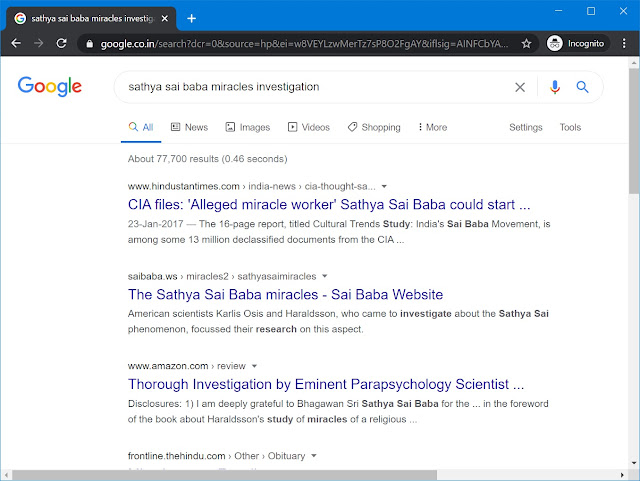Click the vertical scrollbar thumb
The height and width of the screenshot is (481, 640).
coord(634,131)
